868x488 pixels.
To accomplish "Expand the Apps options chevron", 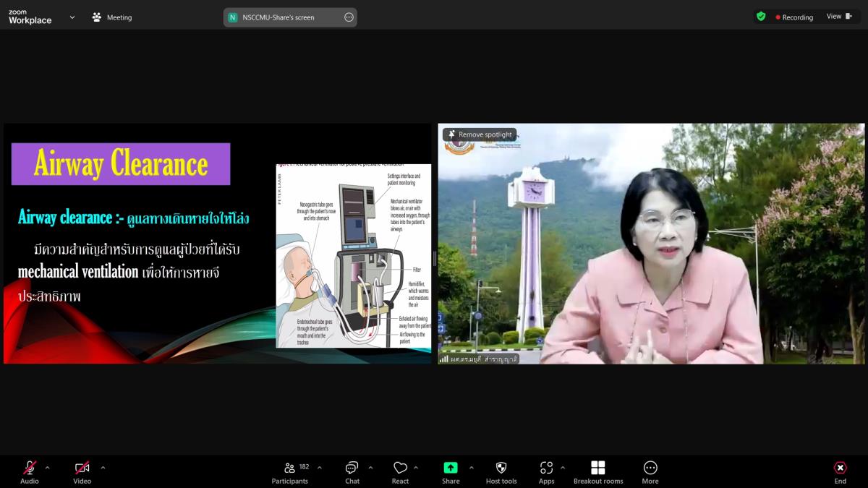I will [x=563, y=468].
